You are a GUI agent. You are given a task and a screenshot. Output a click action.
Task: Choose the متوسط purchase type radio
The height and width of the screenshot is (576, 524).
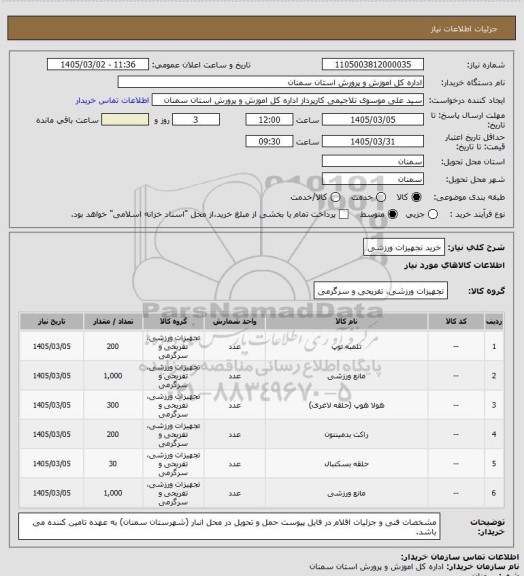(393, 214)
